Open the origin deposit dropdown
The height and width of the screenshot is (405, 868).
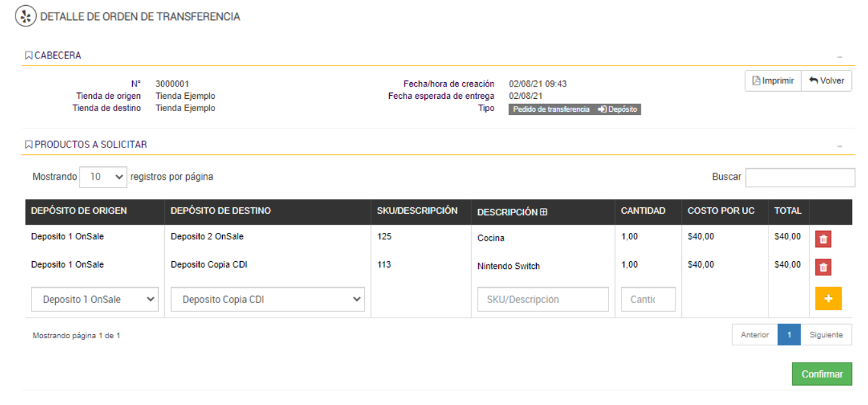[94, 299]
